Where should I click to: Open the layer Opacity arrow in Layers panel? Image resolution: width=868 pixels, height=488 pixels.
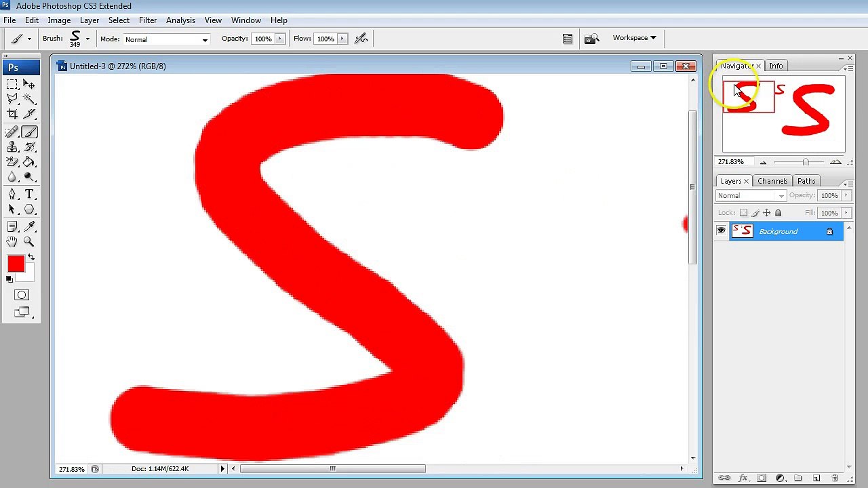point(846,196)
